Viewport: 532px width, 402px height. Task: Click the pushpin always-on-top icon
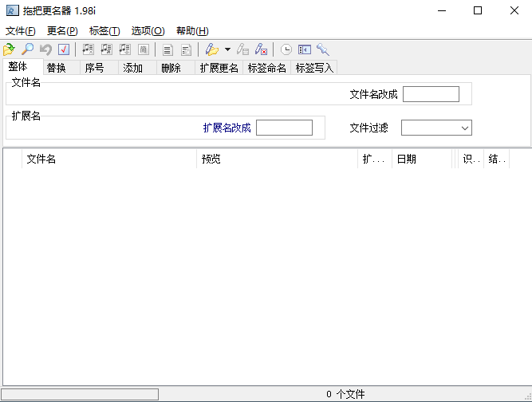pyautogui.click(x=323, y=49)
